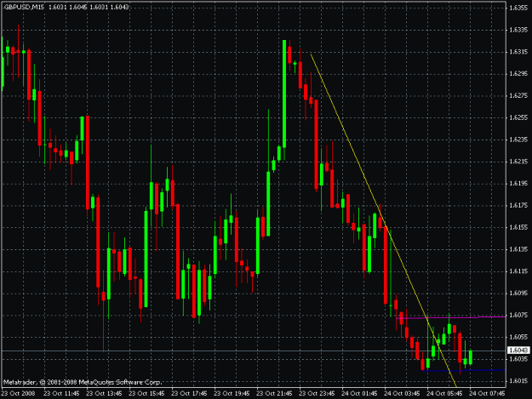This screenshot has height=399, width=532.
Task: Click the 1.6255 price axis label
Action: [518, 117]
